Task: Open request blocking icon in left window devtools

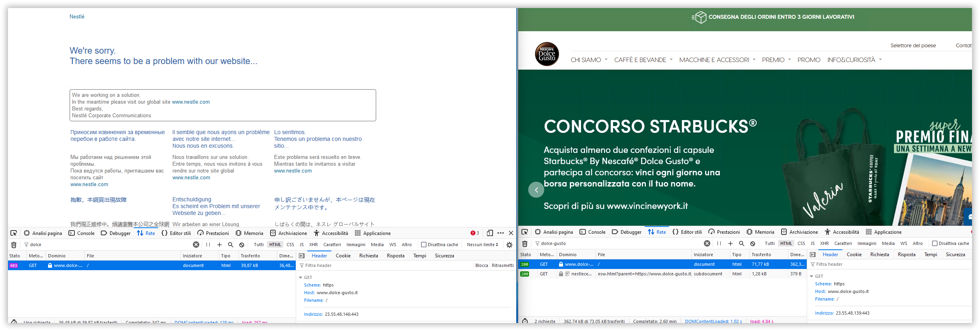Action: 242,245
